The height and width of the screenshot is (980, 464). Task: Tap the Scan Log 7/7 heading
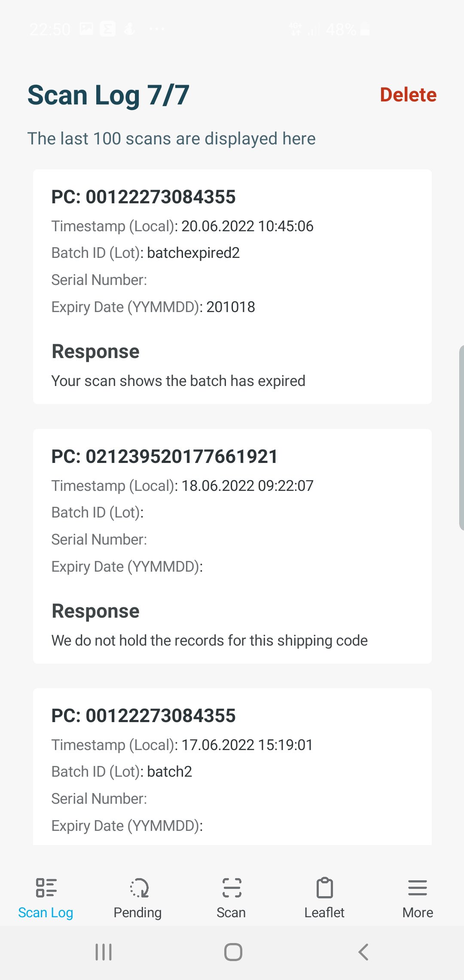(108, 95)
